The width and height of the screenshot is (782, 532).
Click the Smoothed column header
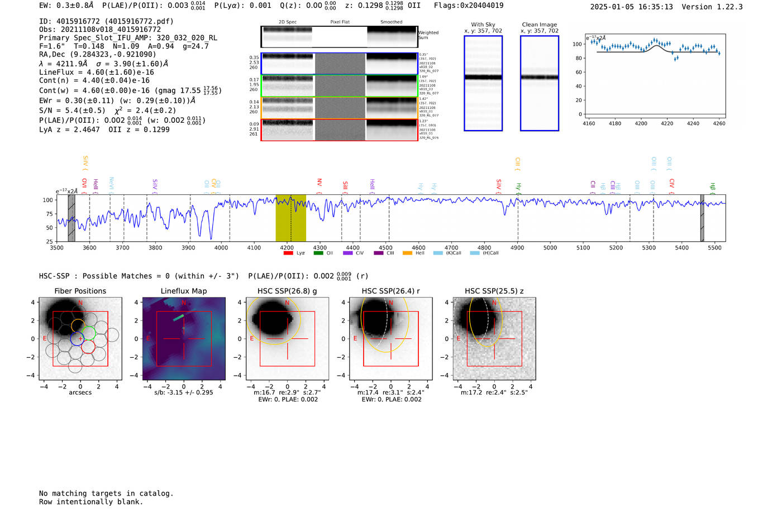pyautogui.click(x=392, y=22)
